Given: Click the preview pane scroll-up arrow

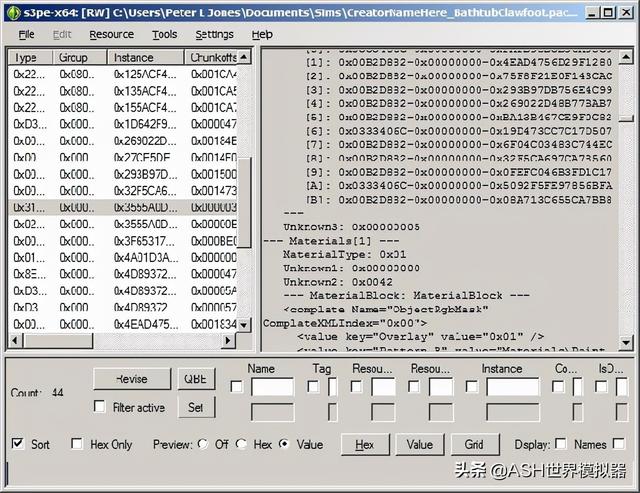Looking at the screenshot, I should (x=626, y=57).
